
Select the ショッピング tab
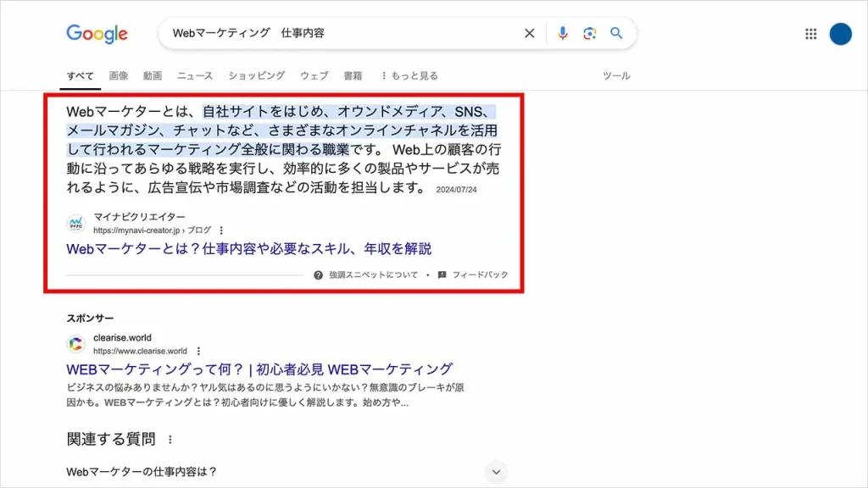tap(256, 75)
